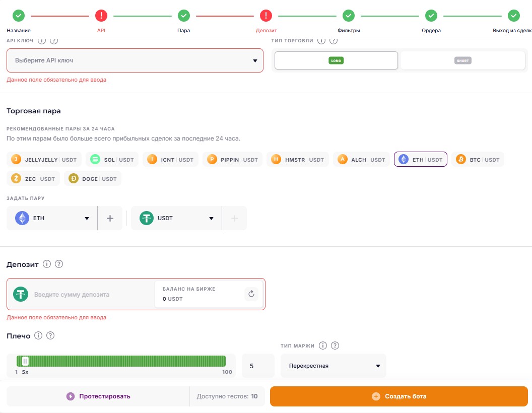Viewport: 532px width, 413px height.
Task: Click the red Депозит step warning icon
Action: point(266,15)
